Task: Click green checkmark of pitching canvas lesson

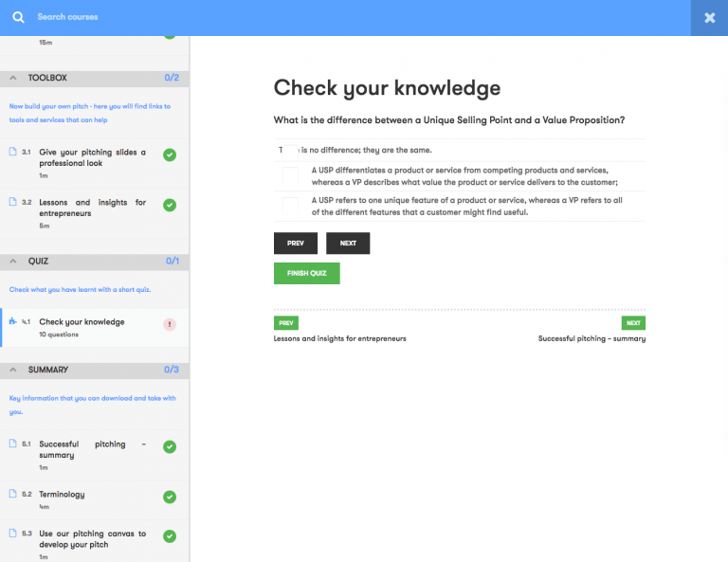Action: coord(170,536)
